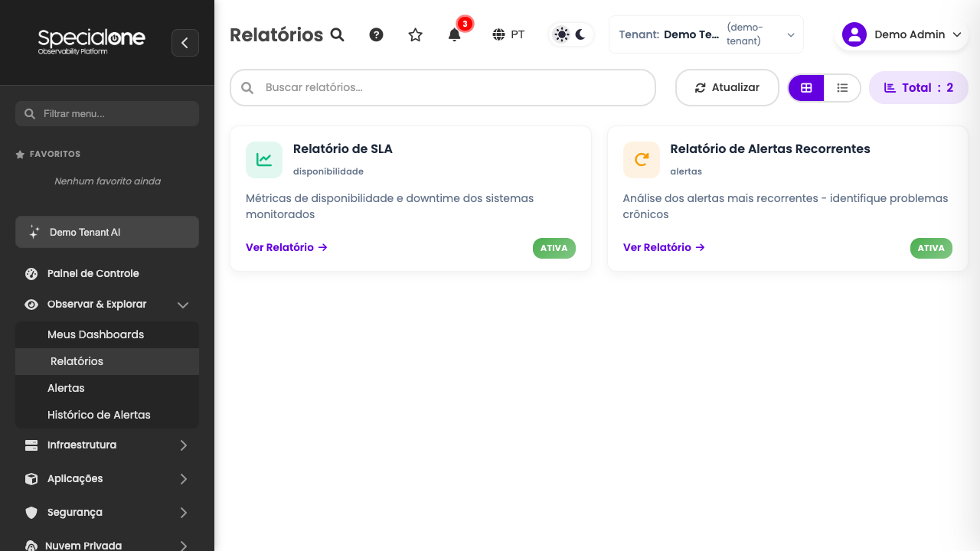Expand the Infraestrutura section chevron
Viewport: 980px width, 551px height.
point(183,445)
